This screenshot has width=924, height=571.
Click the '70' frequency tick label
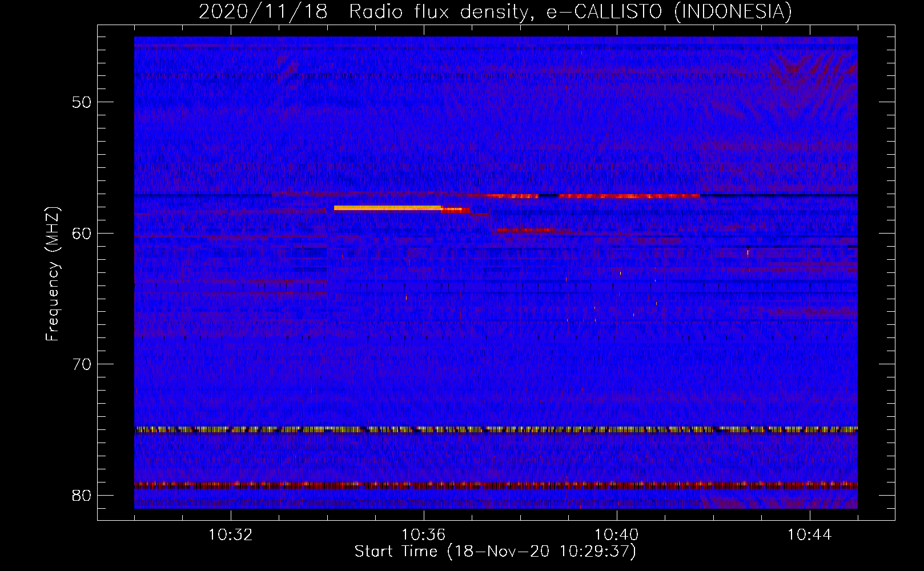tap(82, 364)
